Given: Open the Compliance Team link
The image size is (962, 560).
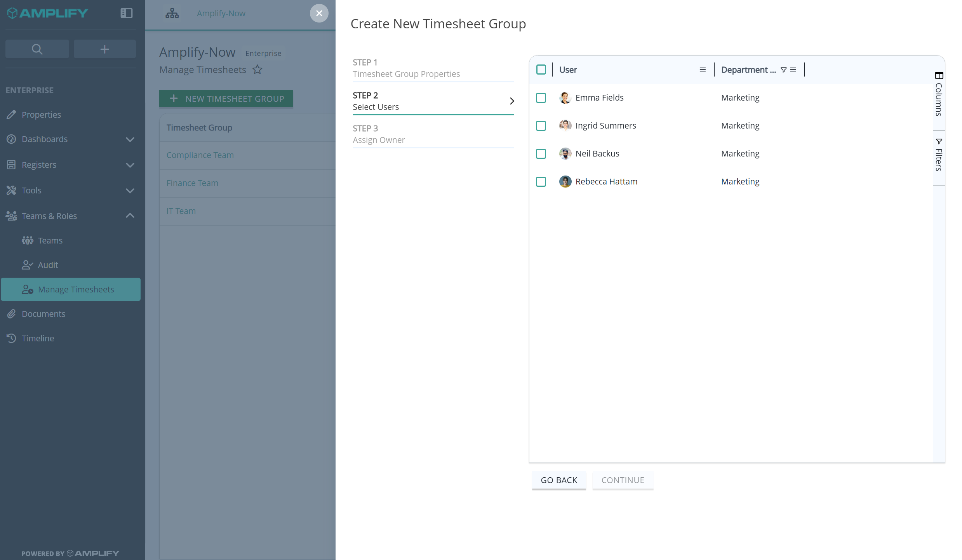Looking at the screenshot, I should click(200, 155).
